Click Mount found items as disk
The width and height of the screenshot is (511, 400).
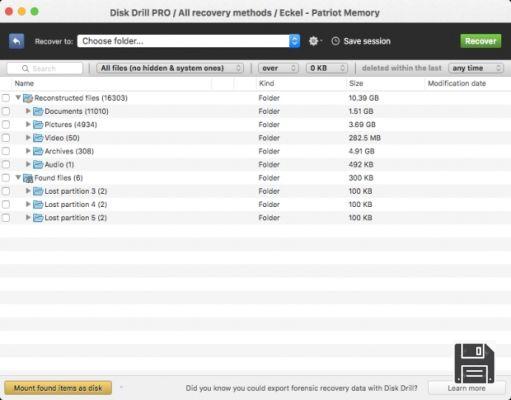[58, 388]
